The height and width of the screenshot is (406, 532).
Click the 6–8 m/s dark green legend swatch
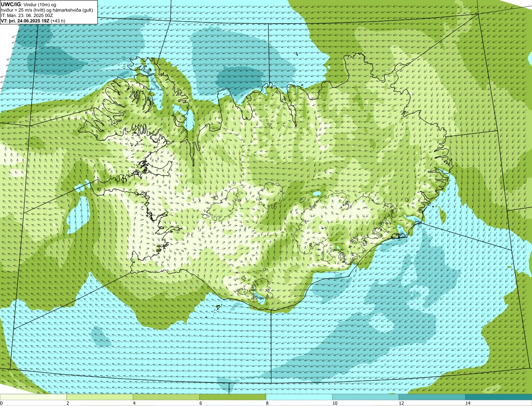click(x=233, y=397)
